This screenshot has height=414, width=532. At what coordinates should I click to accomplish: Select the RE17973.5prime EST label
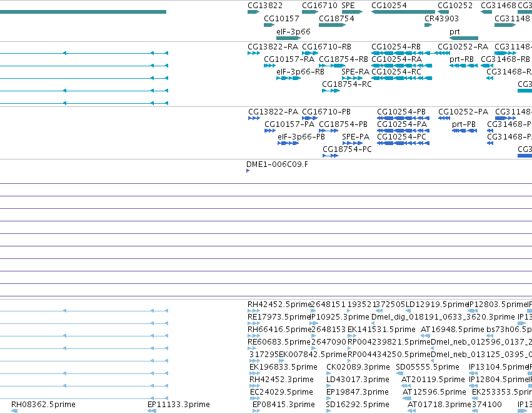point(279,317)
